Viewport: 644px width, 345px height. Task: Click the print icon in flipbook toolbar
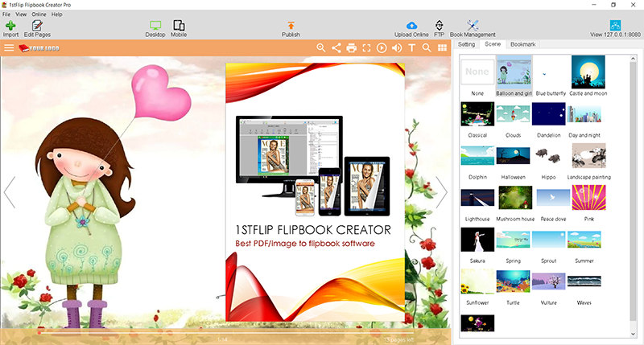pos(352,48)
